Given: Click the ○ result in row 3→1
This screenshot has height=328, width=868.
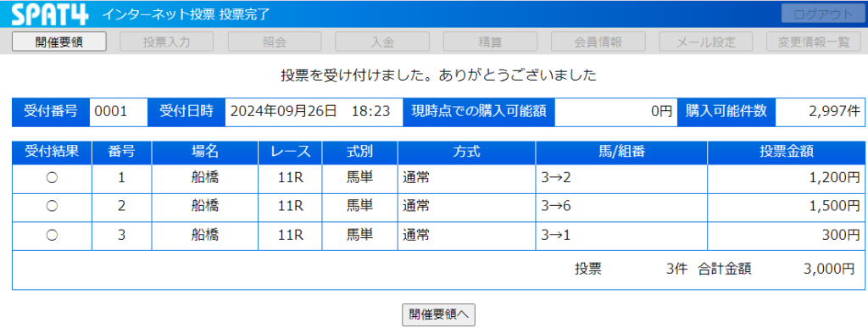Looking at the screenshot, I should tap(52, 235).
